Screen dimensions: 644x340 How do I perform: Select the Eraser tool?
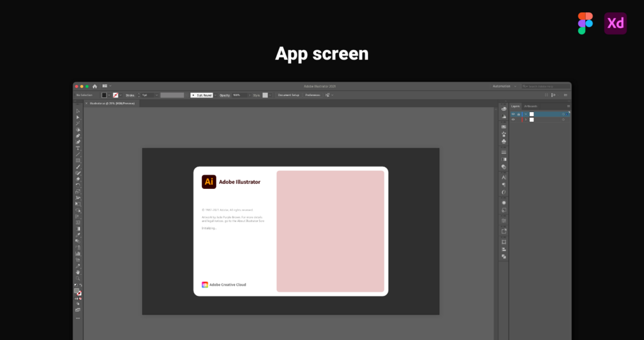78,179
